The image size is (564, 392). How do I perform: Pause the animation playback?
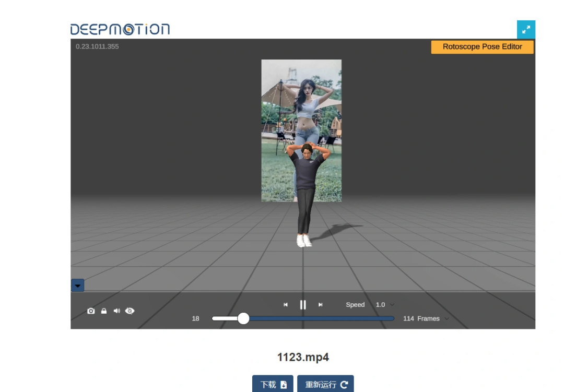tap(303, 305)
